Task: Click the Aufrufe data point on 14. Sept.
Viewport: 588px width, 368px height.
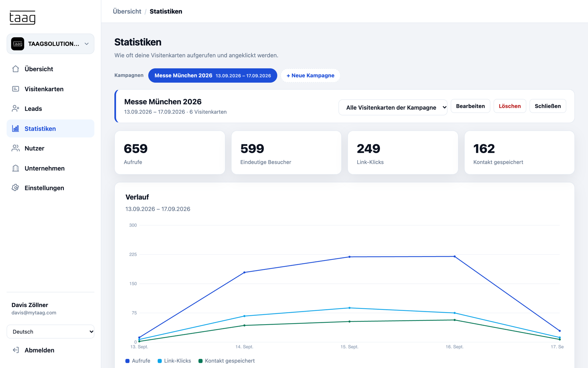Action: click(x=244, y=272)
